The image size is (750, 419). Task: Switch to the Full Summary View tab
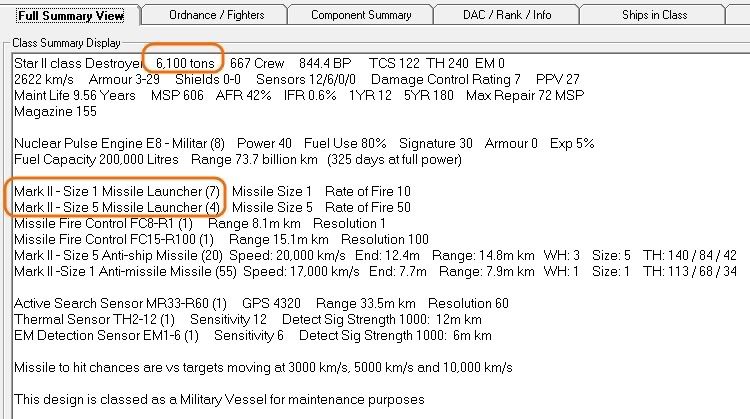tap(70, 15)
